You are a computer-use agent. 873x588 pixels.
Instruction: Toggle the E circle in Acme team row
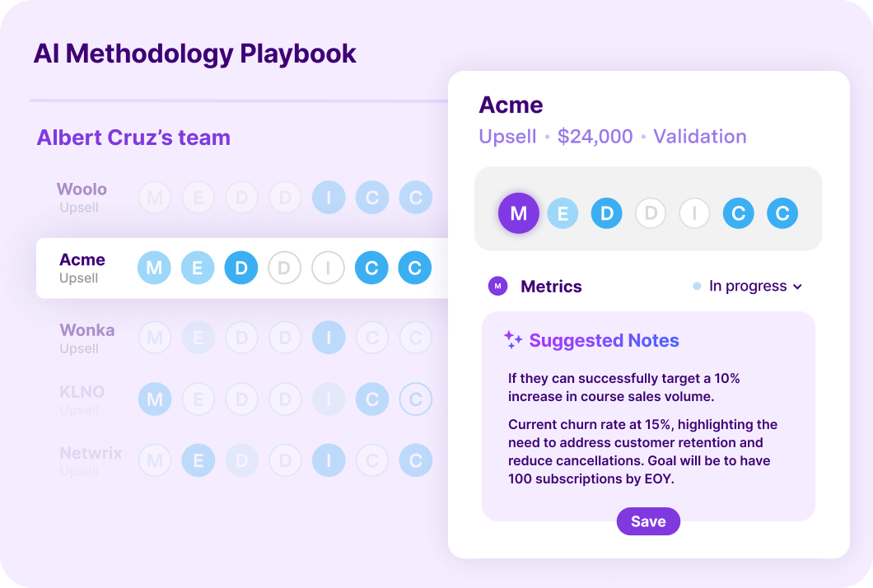click(x=198, y=268)
